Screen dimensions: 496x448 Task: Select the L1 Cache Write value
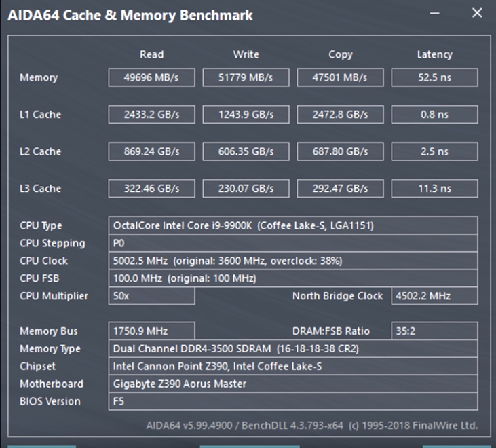click(x=246, y=115)
